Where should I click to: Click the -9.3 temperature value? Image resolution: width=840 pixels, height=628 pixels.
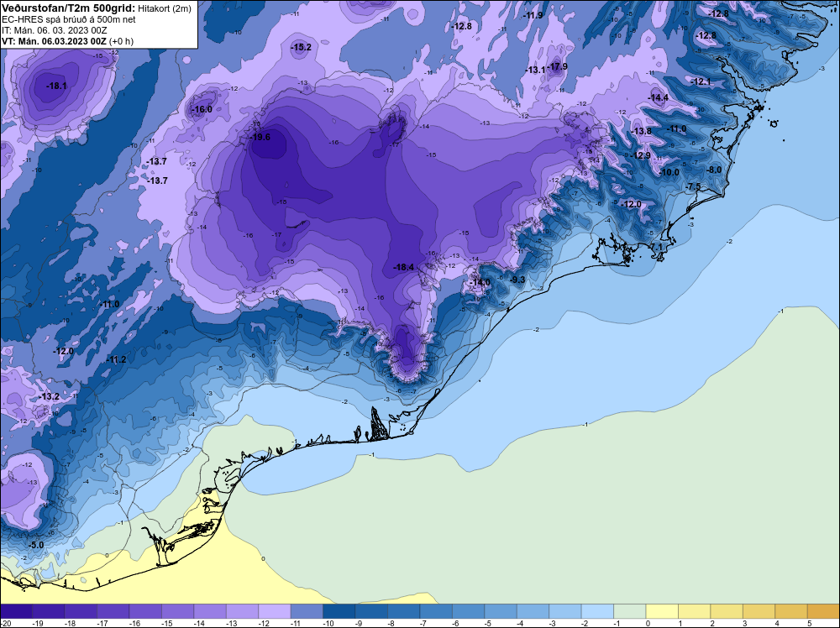pos(517,280)
